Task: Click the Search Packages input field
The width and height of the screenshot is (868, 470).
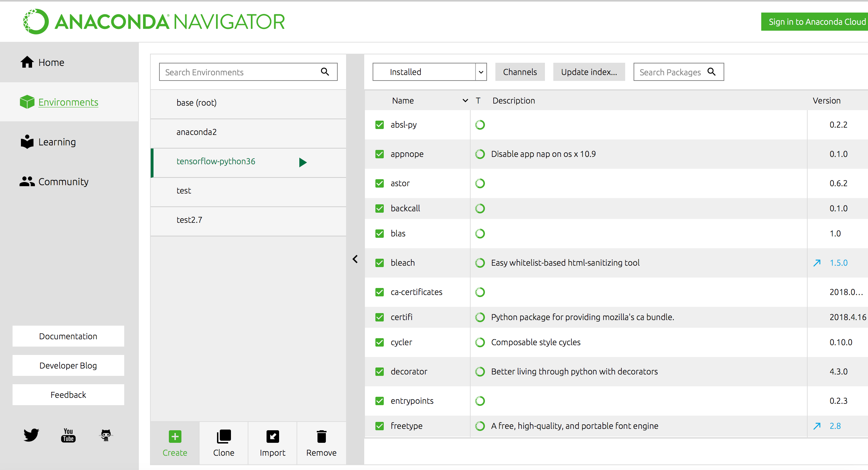Action: 670,72
